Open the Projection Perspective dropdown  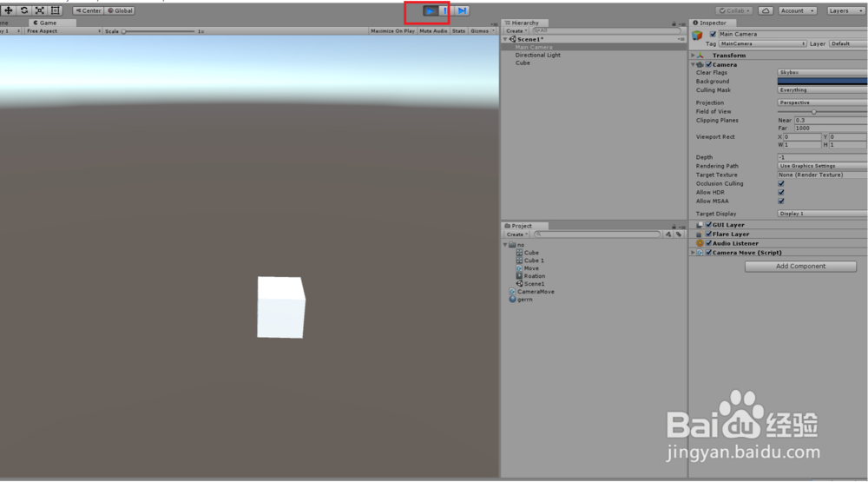(822, 102)
